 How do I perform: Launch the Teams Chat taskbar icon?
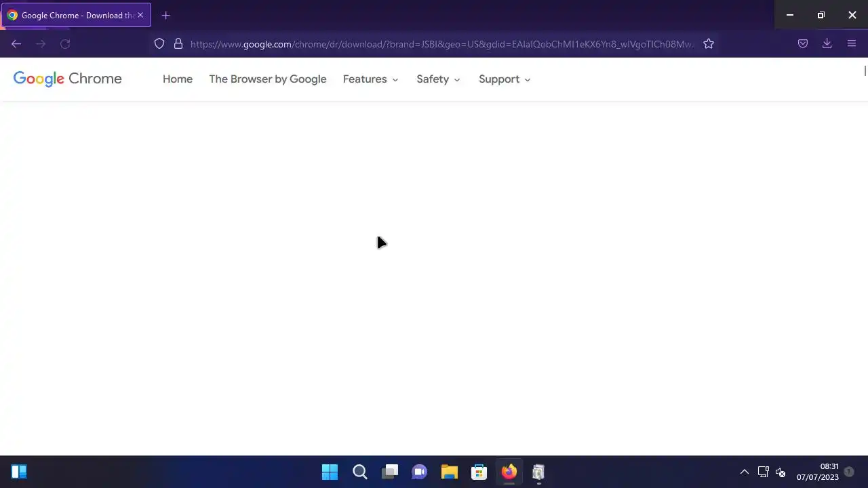[420, 472]
